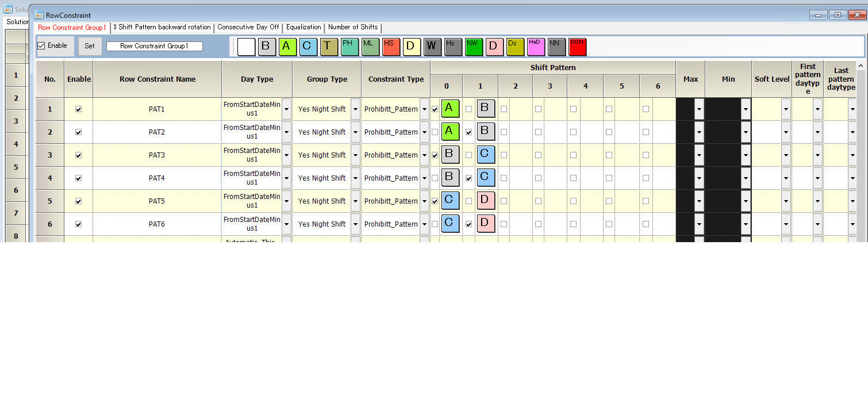
Task: Click the Soft Level column header
Action: [772, 79]
